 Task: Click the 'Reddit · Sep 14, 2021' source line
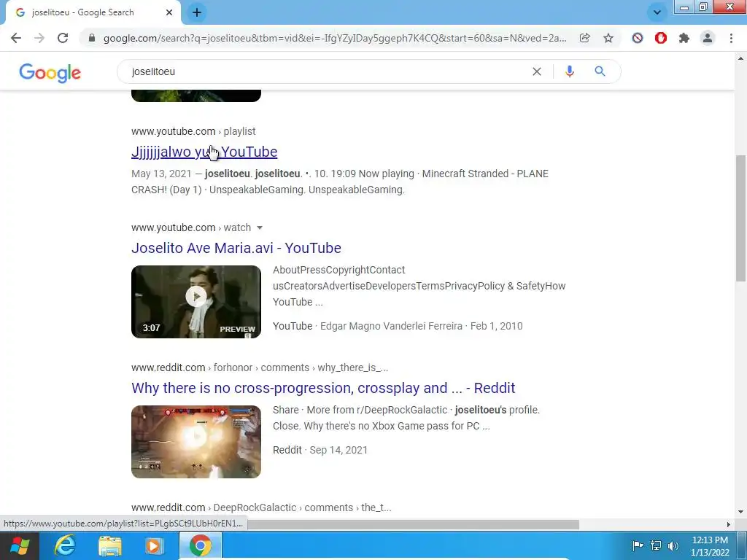click(320, 450)
